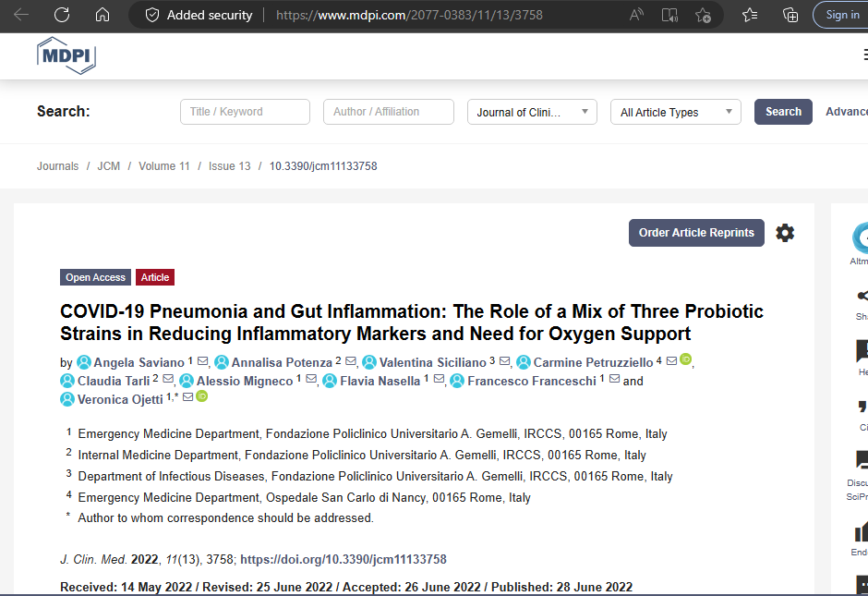Open the Favorites list icon

point(750,15)
